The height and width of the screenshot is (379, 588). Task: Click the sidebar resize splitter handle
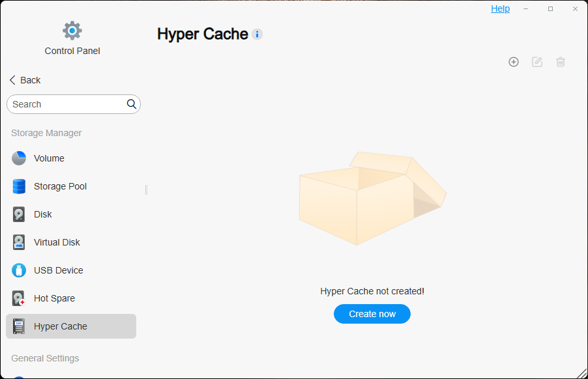click(146, 189)
